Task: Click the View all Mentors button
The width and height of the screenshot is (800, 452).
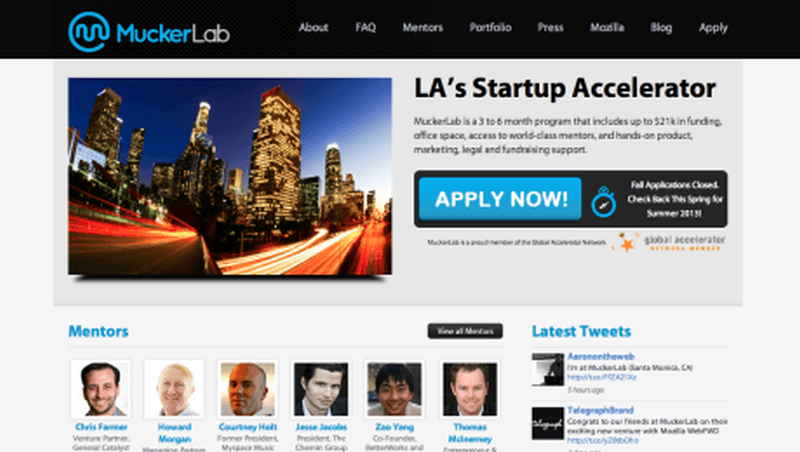Action: coord(465,331)
